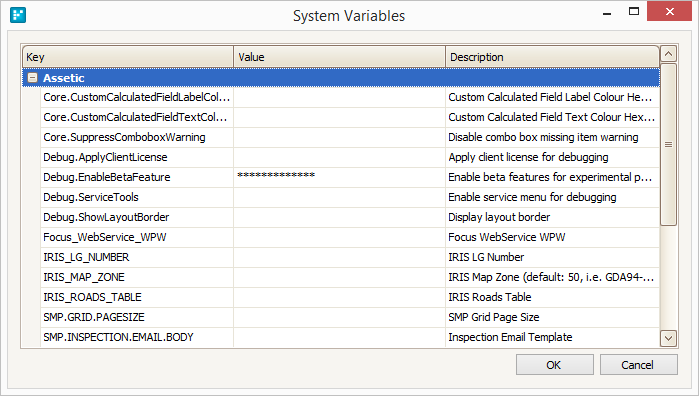
Task: Edit the masked Debug.EnableBetaFeature value
Action: click(x=339, y=177)
